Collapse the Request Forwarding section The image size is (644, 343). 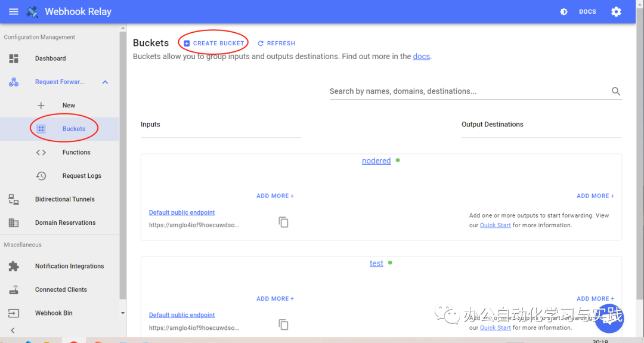105,82
